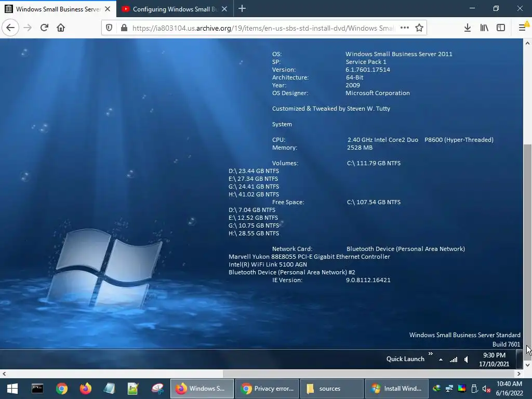Switch to the Install Windows taskbar window
The image size is (532, 399).
coord(396,389)
